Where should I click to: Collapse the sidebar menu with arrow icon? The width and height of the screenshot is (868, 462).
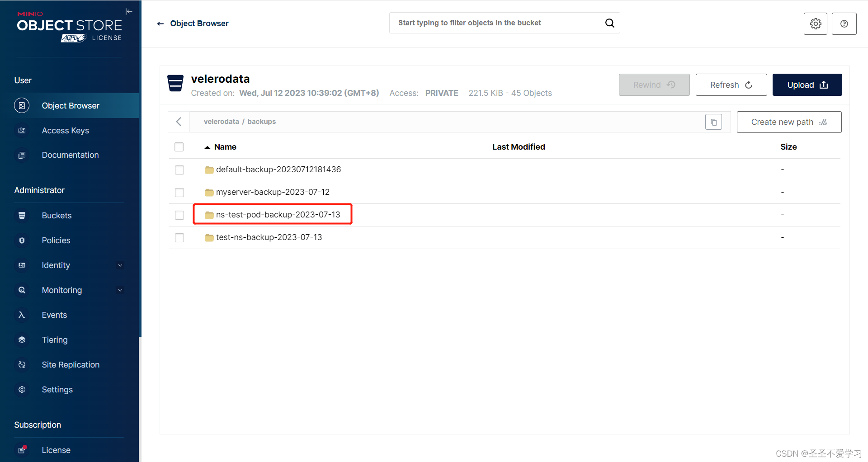(x=129, y=11)
